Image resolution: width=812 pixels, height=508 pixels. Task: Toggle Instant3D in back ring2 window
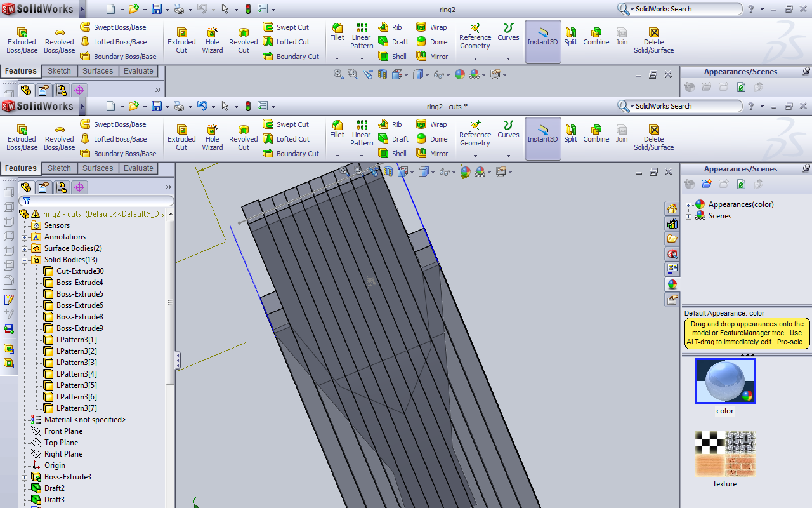tap(543, 41)
